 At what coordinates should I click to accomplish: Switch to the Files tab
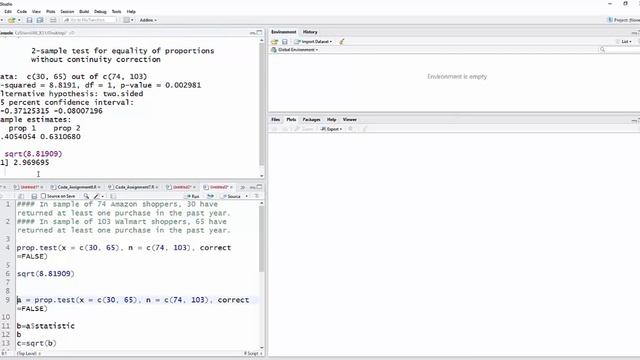[x=276, y=120]
